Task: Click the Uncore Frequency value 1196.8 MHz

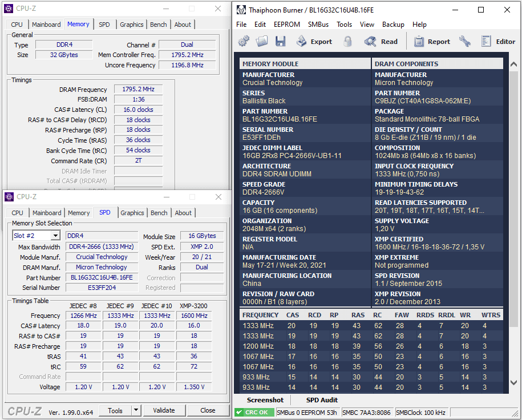Action: pyautogui.click(x=187, y=65)
